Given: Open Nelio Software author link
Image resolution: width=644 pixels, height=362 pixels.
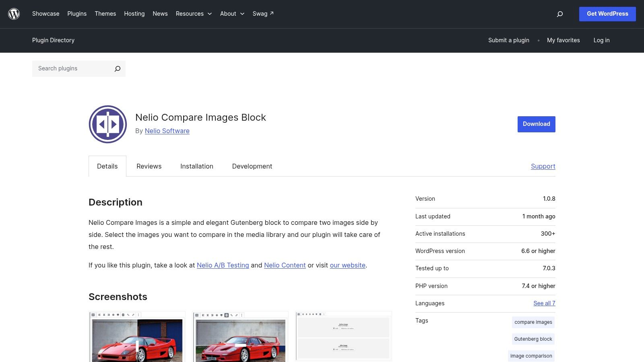Looking at the screenshot, I should 167,131.
